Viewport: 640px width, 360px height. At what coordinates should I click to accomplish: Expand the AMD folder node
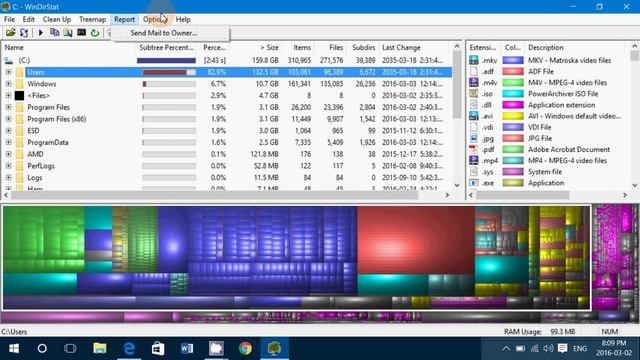click(x=9, y=154)
